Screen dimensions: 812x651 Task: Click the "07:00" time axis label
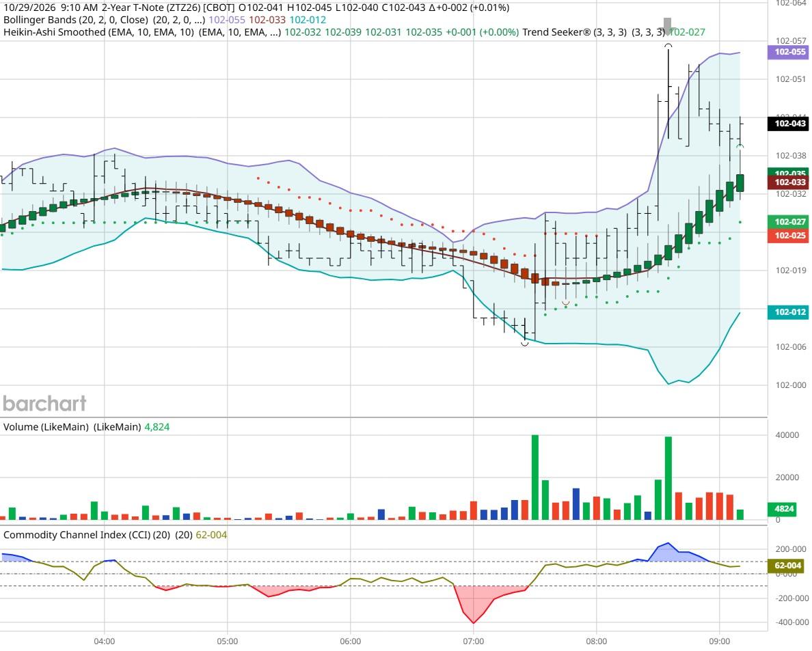tap(473, 641)
